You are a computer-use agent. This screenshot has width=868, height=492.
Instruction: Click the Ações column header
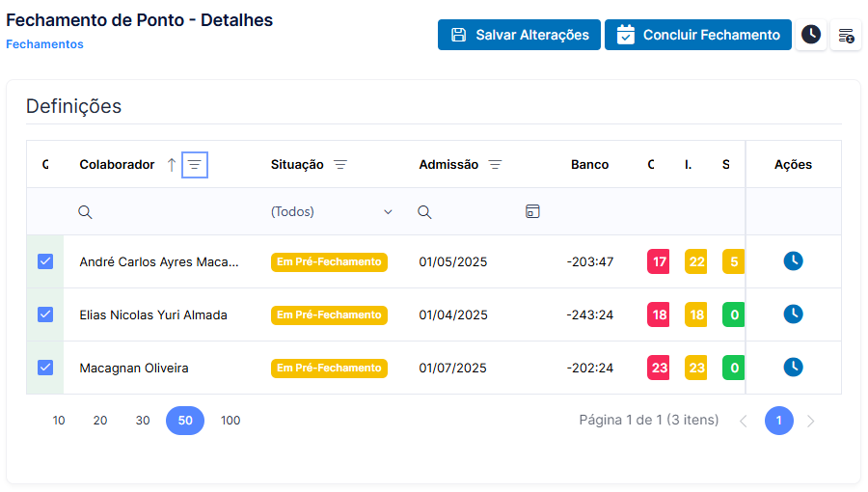coord(793,165)
